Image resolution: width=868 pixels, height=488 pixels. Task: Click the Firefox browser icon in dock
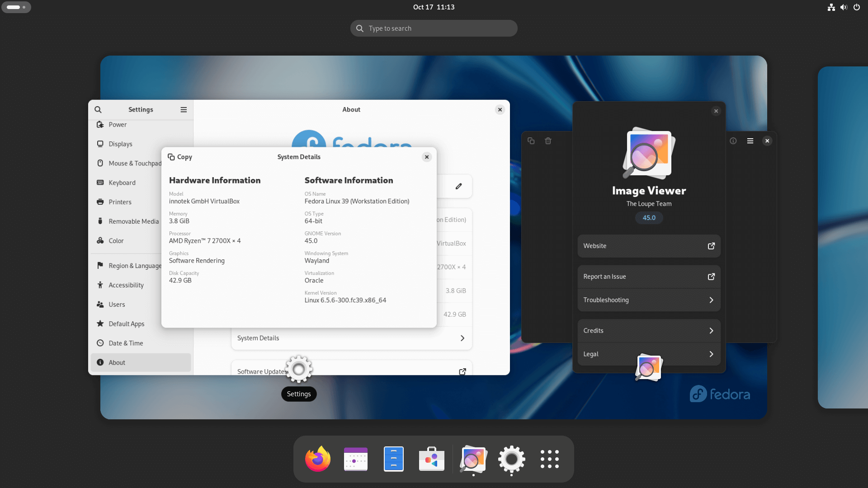click(x=318, y=459)
